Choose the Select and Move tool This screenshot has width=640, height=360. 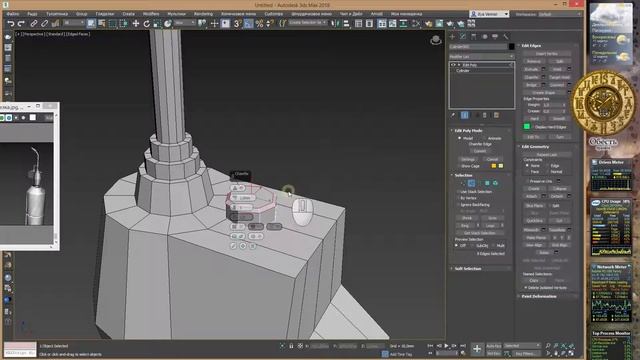click(136, 24)
